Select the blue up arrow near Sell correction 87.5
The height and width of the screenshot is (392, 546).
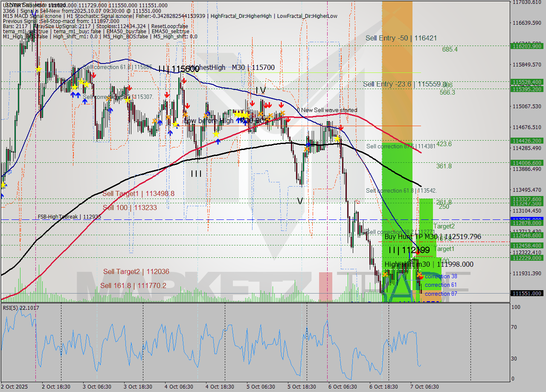[308, 144]
